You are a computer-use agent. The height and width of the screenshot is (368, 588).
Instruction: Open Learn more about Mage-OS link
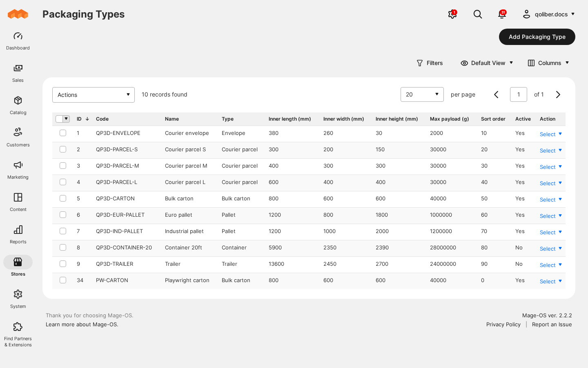click(x=82, y=325)
